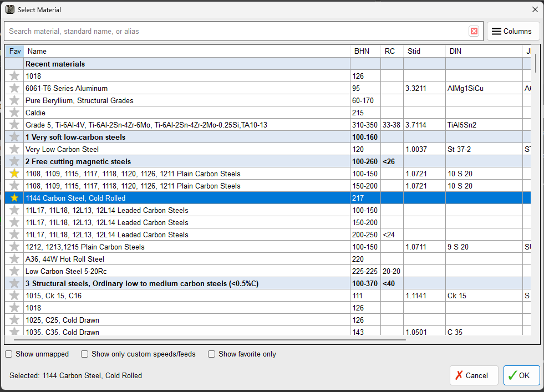This screenshot has width=544, height=392.
Task: Click the horizontal scrollbar of the table
Action: coord(209,340)
